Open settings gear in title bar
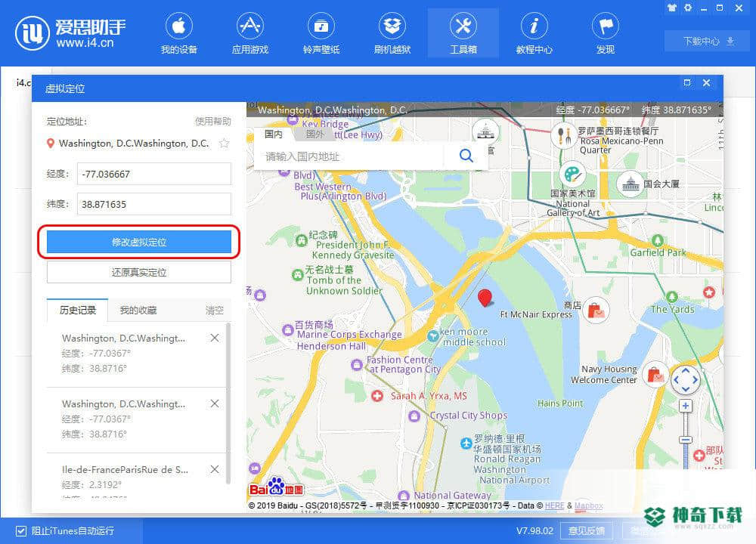756x544 pixels. (688, 8)
